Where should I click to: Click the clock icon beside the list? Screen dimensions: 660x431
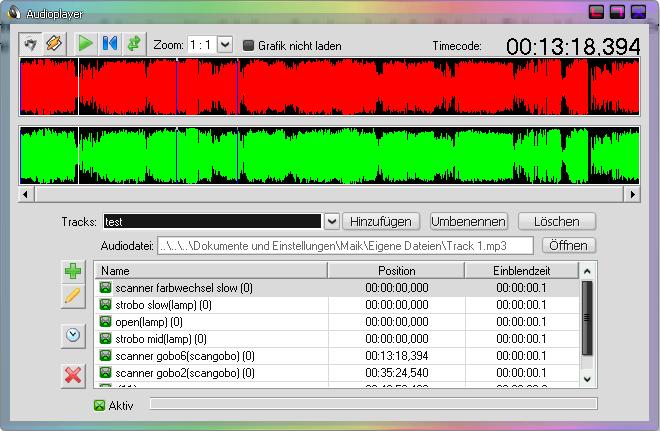point(73,336)
